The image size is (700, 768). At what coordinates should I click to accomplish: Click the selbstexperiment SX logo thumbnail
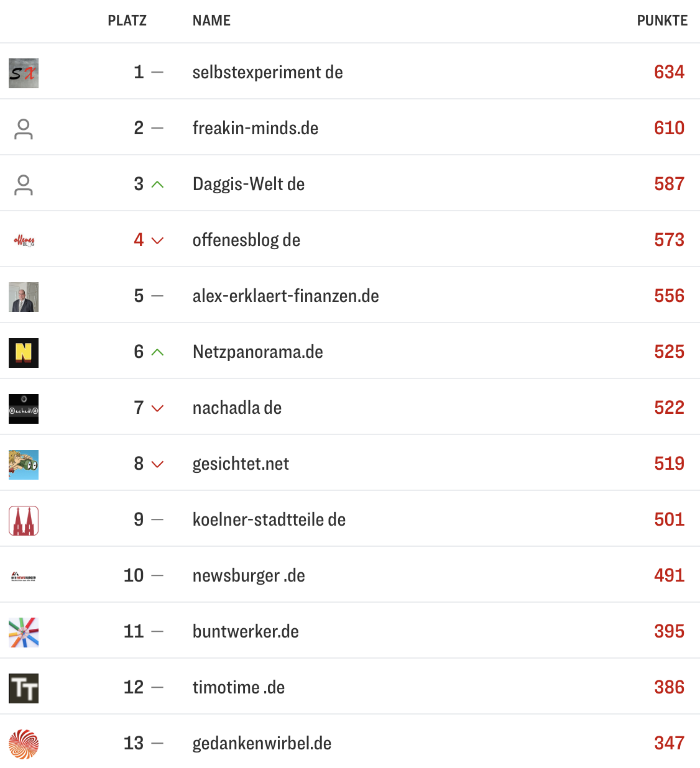[x=24, y=73]
